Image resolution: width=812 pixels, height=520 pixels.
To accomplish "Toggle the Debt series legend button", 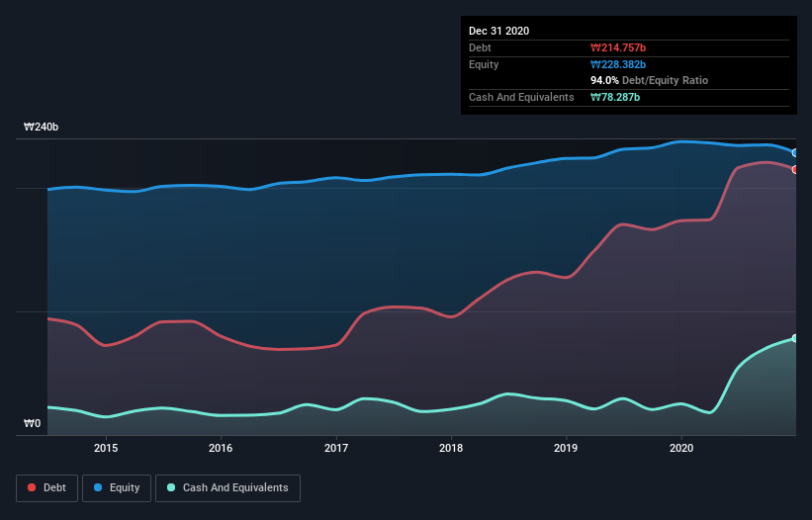I will pos(47,488).
